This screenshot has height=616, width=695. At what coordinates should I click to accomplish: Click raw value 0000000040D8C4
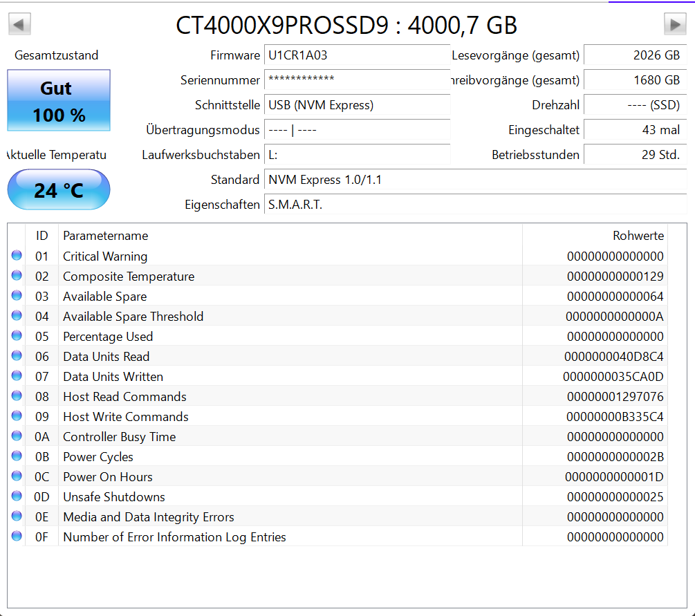click(x=614, y=356)
